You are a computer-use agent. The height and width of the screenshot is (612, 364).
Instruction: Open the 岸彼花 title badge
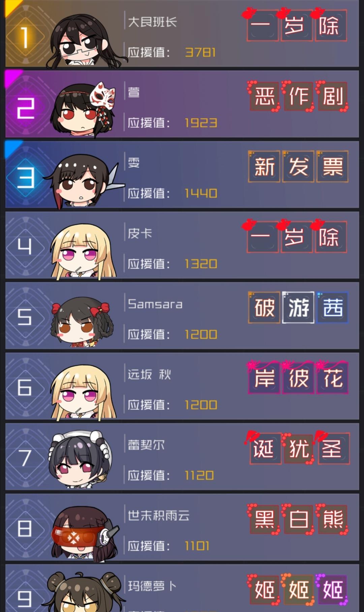[x=298, y=377]
